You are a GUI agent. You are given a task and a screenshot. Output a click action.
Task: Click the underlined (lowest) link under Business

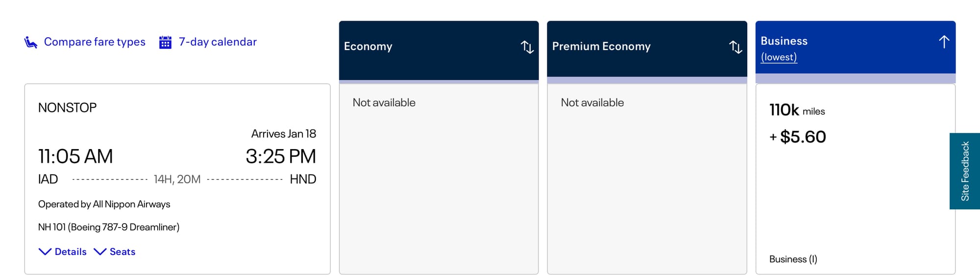click(779, 57)
